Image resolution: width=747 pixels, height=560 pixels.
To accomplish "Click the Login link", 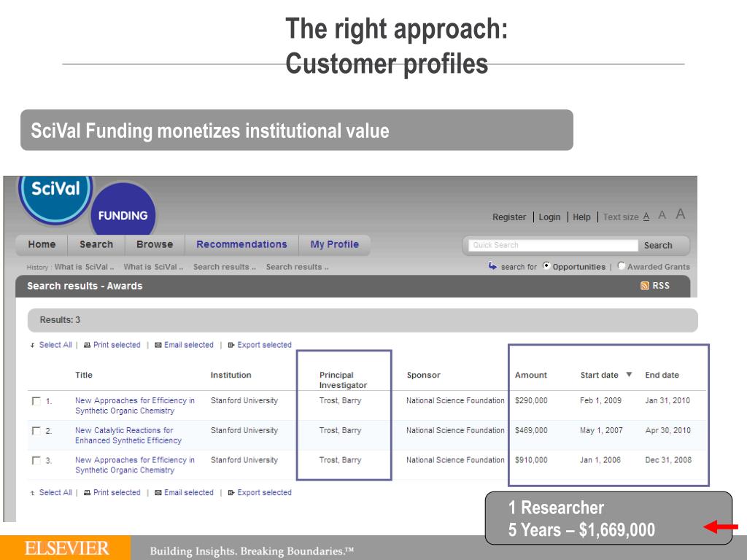I will pyautogui.click(x=549, y=217).
